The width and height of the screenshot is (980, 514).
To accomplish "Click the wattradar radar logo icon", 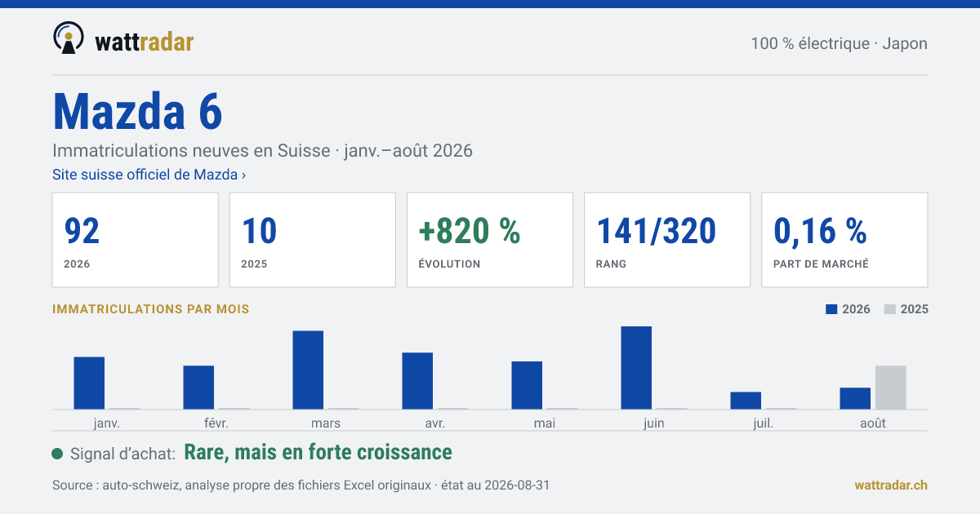I will pos(69,38).
